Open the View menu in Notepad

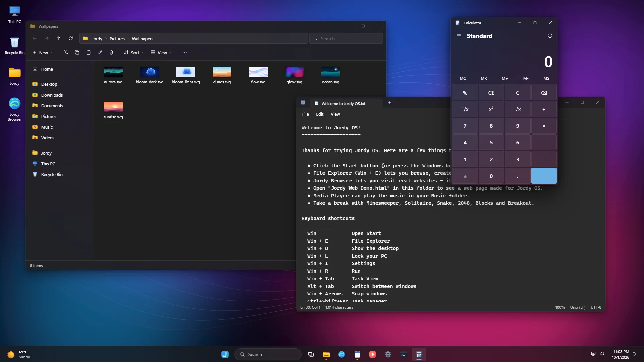pos(335,114)
